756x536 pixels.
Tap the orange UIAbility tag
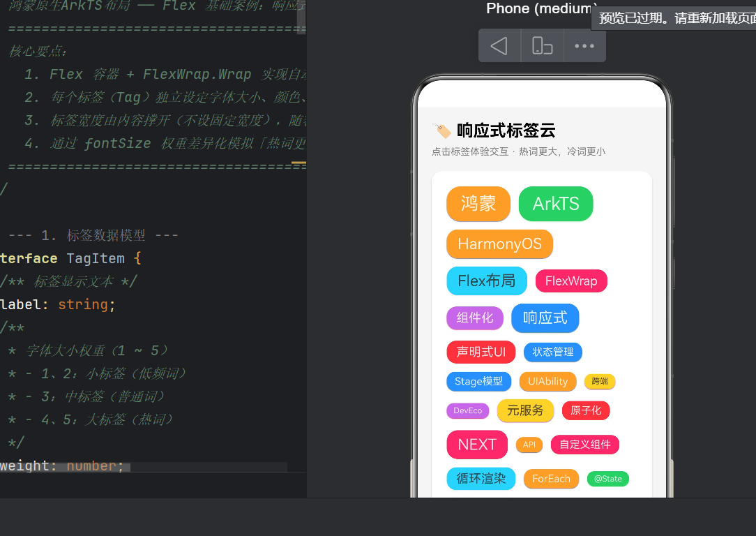click(547, 381)
